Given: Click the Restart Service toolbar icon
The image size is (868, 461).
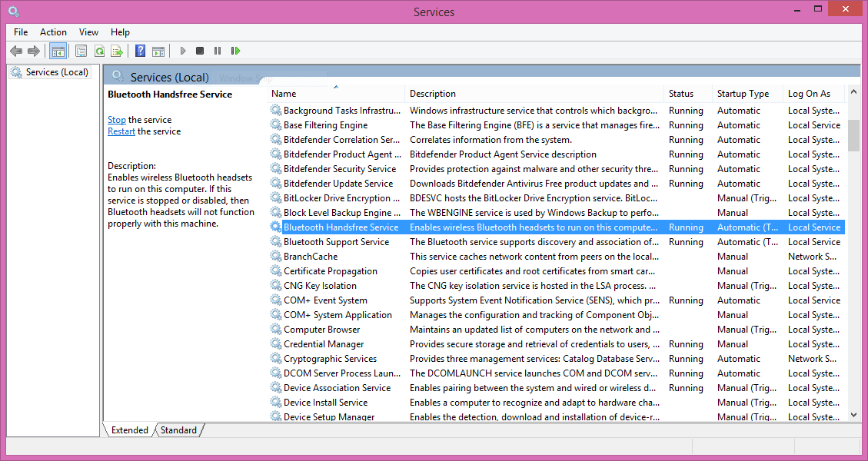Looking at the screenshot, I should pyautogui.click(x=236, y=51).
